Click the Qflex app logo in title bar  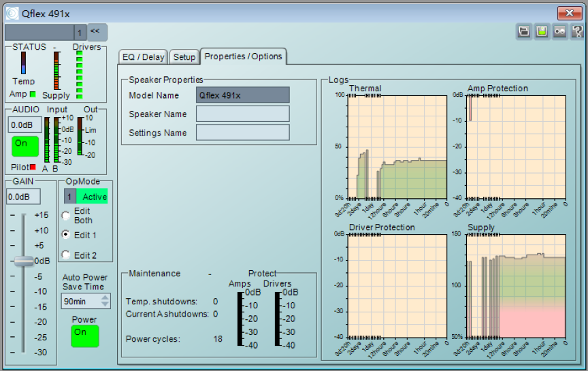[x=12, y=14]
